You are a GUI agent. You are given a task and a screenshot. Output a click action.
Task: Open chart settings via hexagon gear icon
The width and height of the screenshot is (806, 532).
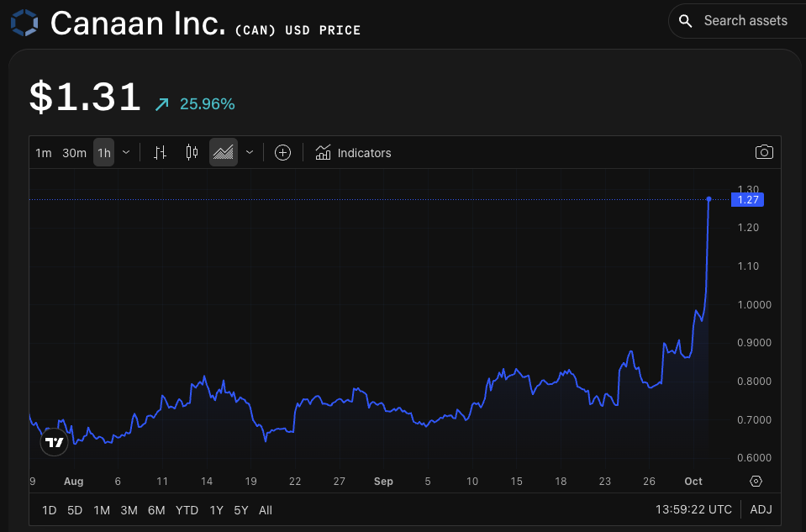pos(755,481)
